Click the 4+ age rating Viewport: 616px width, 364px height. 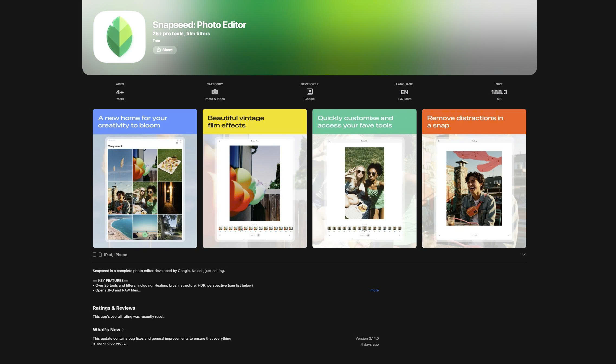[x=120, y=92]
